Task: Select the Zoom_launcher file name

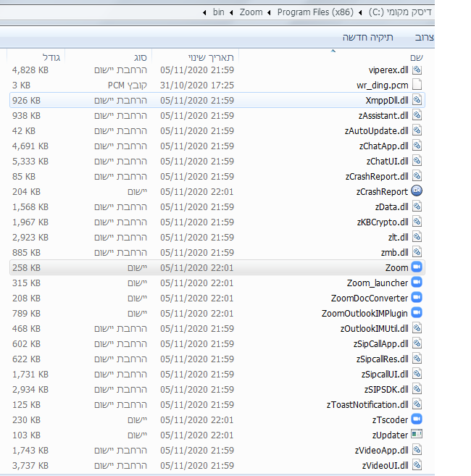Action: (x=378, y=283)
